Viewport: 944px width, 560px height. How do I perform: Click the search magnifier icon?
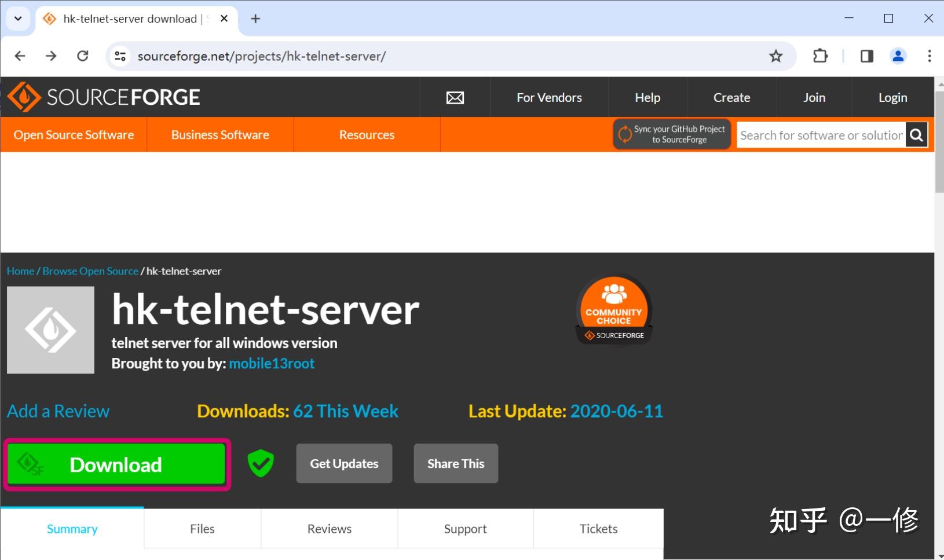coord(916,134)
